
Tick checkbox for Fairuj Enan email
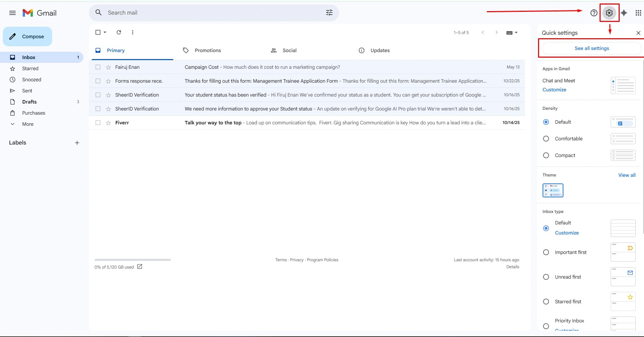pos(98,67)
